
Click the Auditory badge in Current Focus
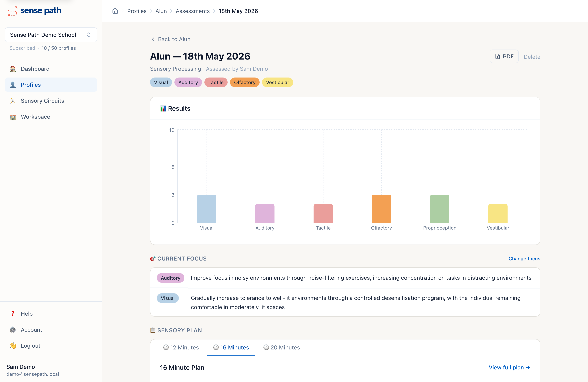click(170, 278)
